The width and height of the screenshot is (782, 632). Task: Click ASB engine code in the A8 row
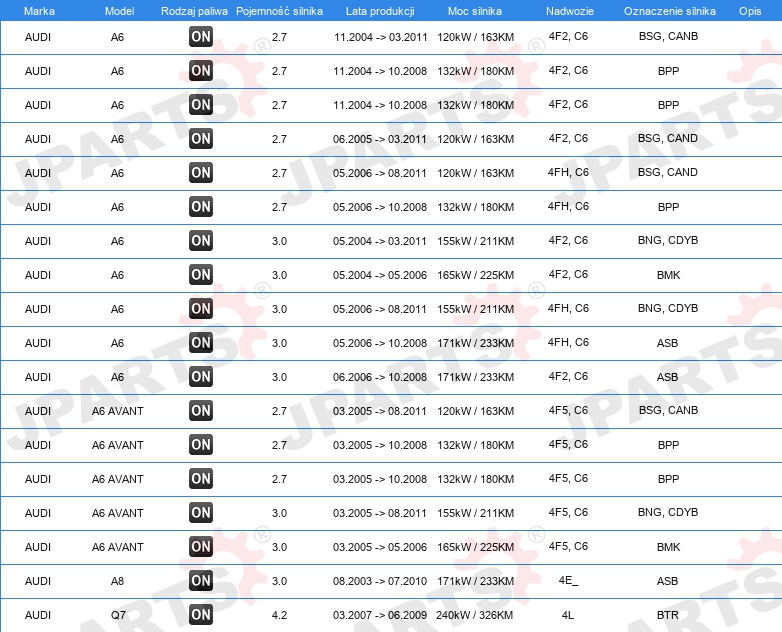click(667, 581)
